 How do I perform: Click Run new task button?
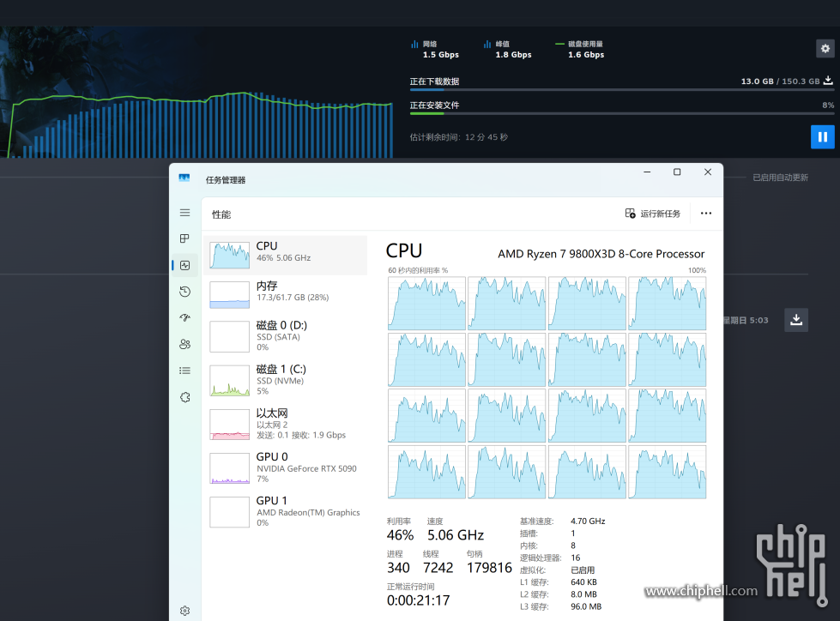tap(653, 214)
